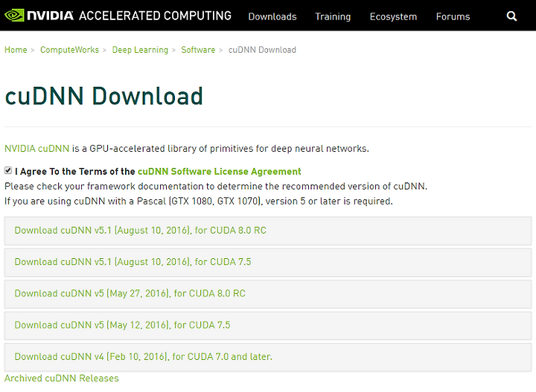Expand cuDNN v5 May 27 for CUDA 8.0 RC
The height and width of the screenshot is (392, 536).
268,294
